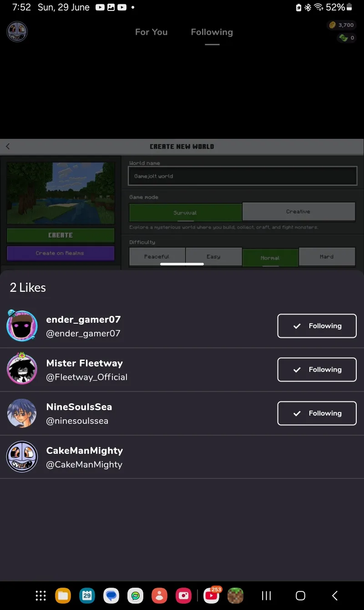The width and height of the screenshot is (364, 610).
Task: Open the apps grid in the taskbar
Action: [40, 595]
